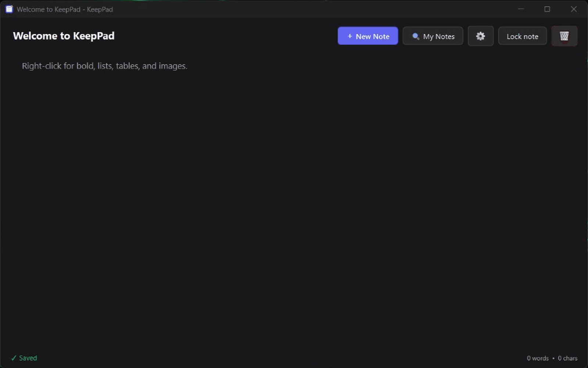Delete the note using the trash bin icon
The height and width of the screenshot is (368, 588).
(x=564, y=36)
